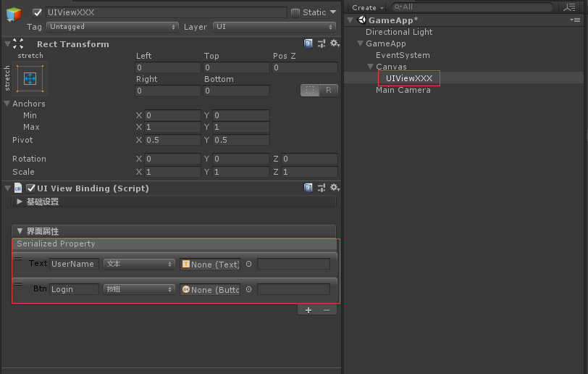Image resolution: width=588 pixels, height=374 pixels.
Task: Open UI View Binding help icon
Action: click(x=308, y=188)
